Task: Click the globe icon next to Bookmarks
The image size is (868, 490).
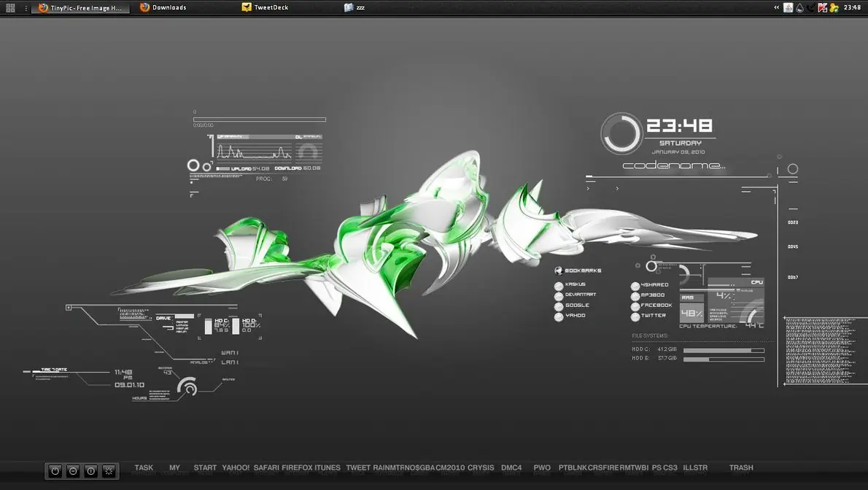Action: [x=559, y=271]
